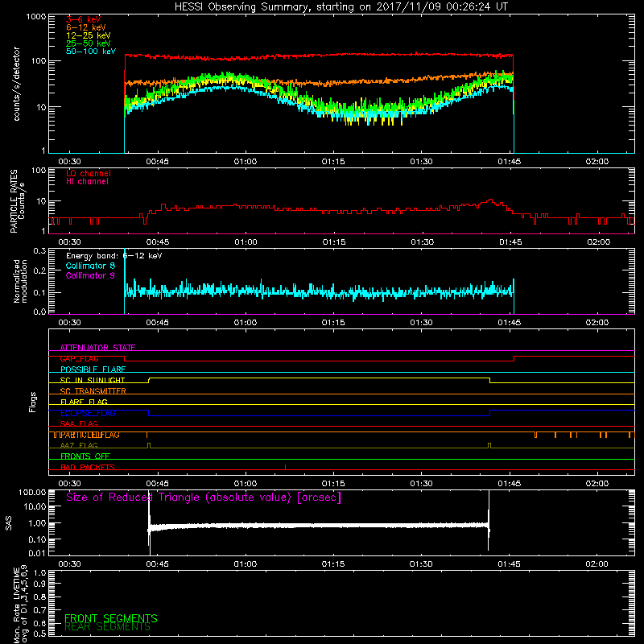Image resolution: width=644 pixels, height=644 pixels.
Task: Select the 'LO channel' legend label
Action: (x=89, y=173)
